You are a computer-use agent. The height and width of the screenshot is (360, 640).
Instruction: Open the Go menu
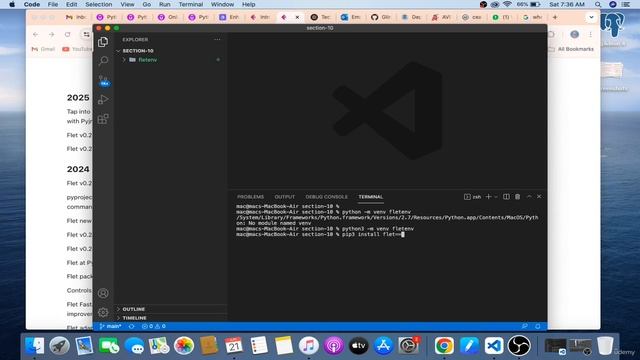(147, 4)
